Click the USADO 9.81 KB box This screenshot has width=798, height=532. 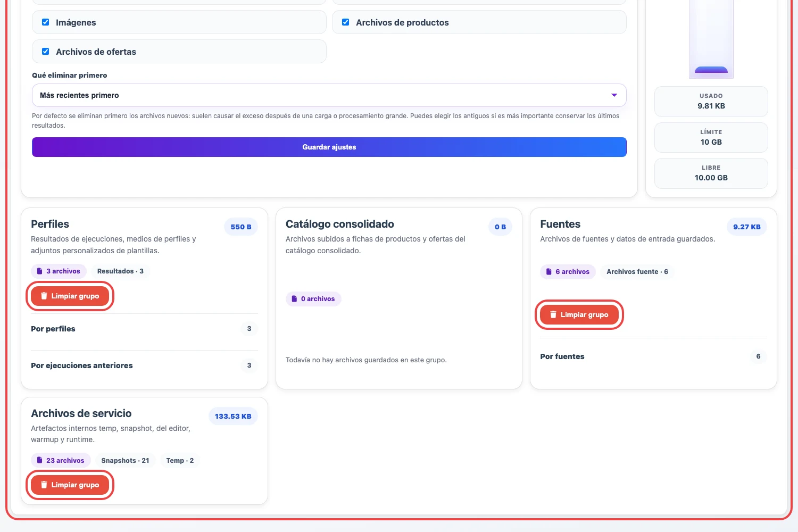point(711,101)
